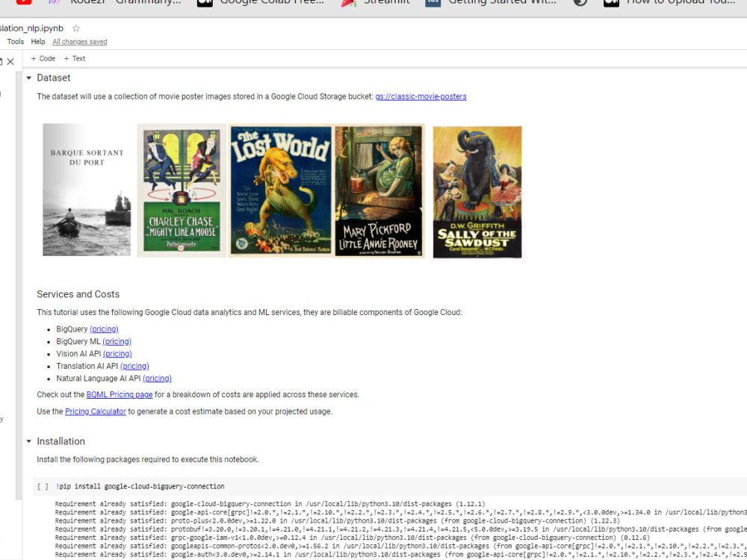
Task: Click the 'This tutorial uses the following' paragraph
Action: tap(249, 313)
